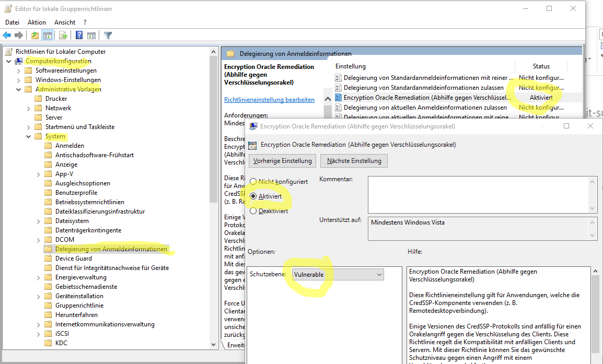Click the show/hide action pane icon
The image size is (603, 364).
tap(91, 36)
